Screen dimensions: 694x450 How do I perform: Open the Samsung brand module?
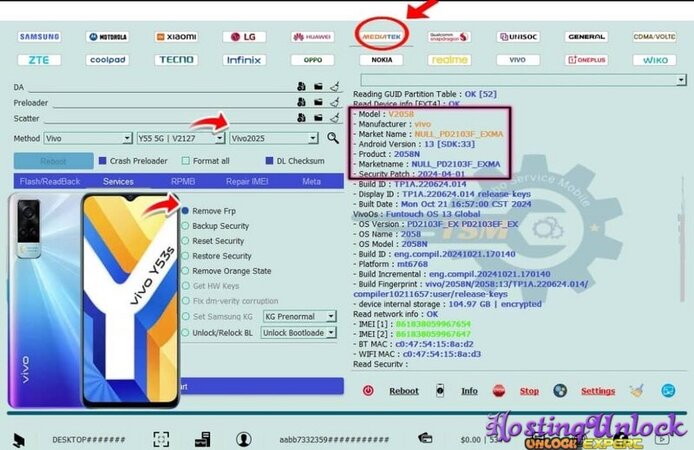pyautogui.click(x=39, y=37)
